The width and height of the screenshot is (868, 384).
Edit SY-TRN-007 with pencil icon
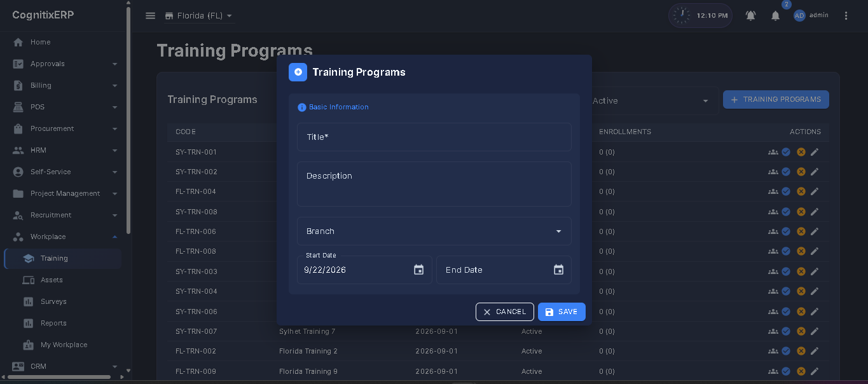(x=815, y=331)
